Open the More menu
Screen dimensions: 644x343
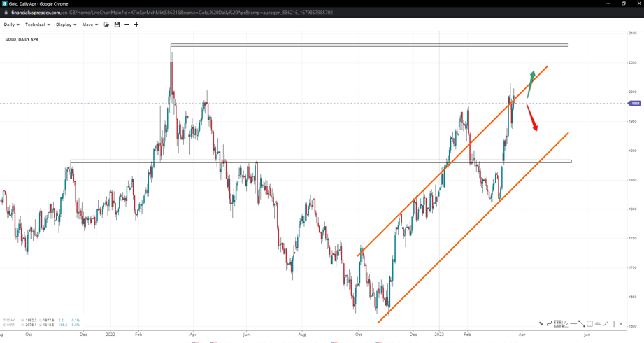[90, 24]
